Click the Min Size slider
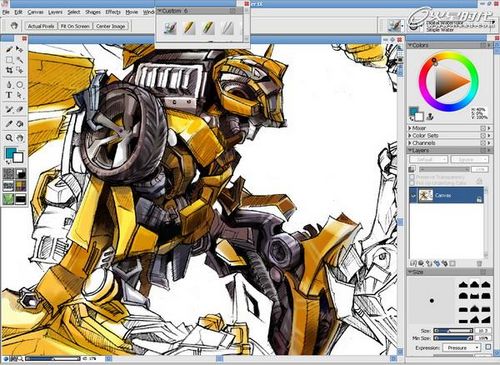This screenshot has height=365, width=500. pyautogui.click(x=453, y=338)
